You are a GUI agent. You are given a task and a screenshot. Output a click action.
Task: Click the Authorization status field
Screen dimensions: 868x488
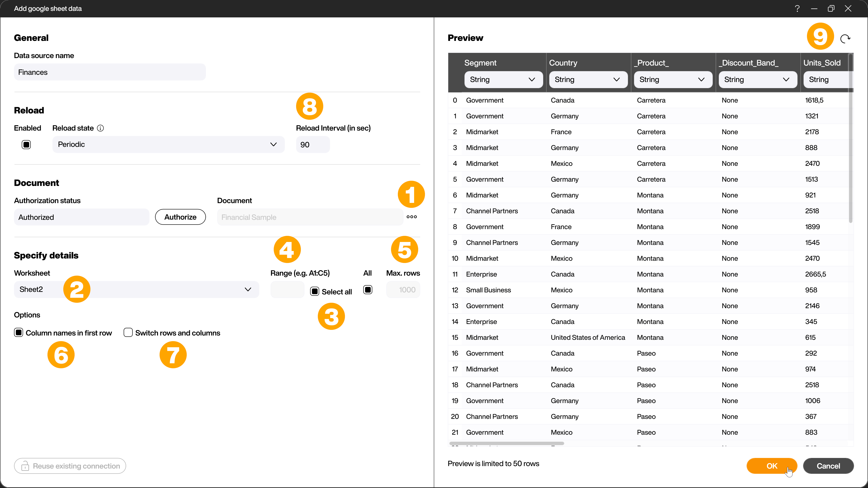pyautogui.click(x=82, y=217)
